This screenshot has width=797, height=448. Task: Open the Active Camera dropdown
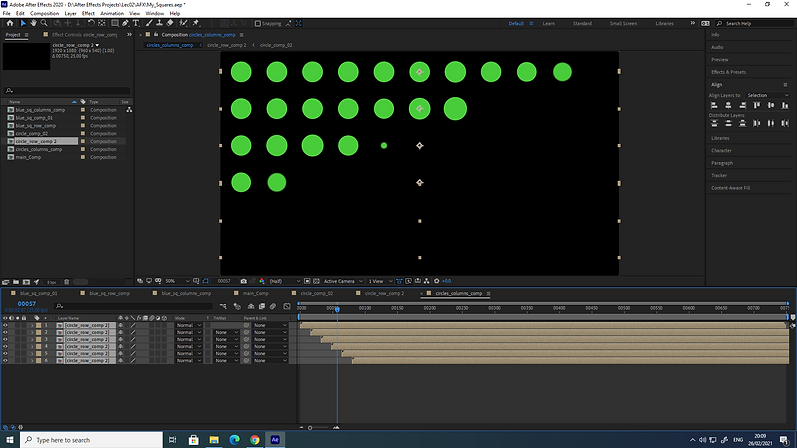[343, 281]
